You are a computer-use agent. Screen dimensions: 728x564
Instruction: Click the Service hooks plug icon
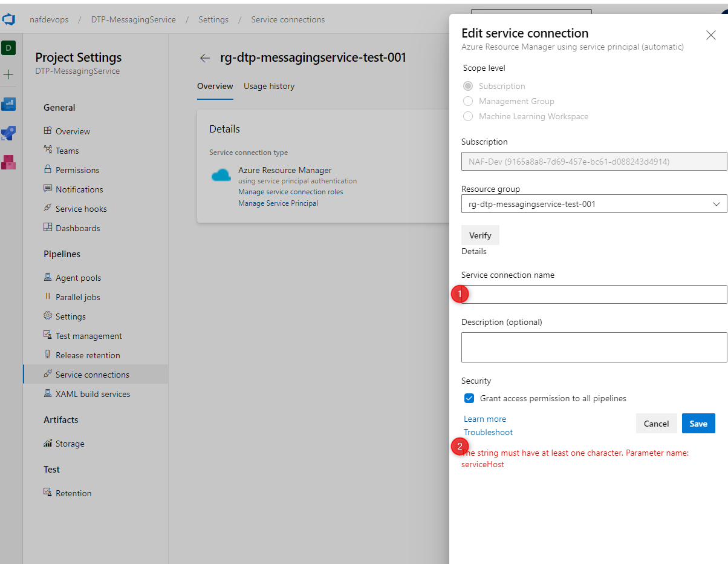pyautogui.click(x=48, y=208)
